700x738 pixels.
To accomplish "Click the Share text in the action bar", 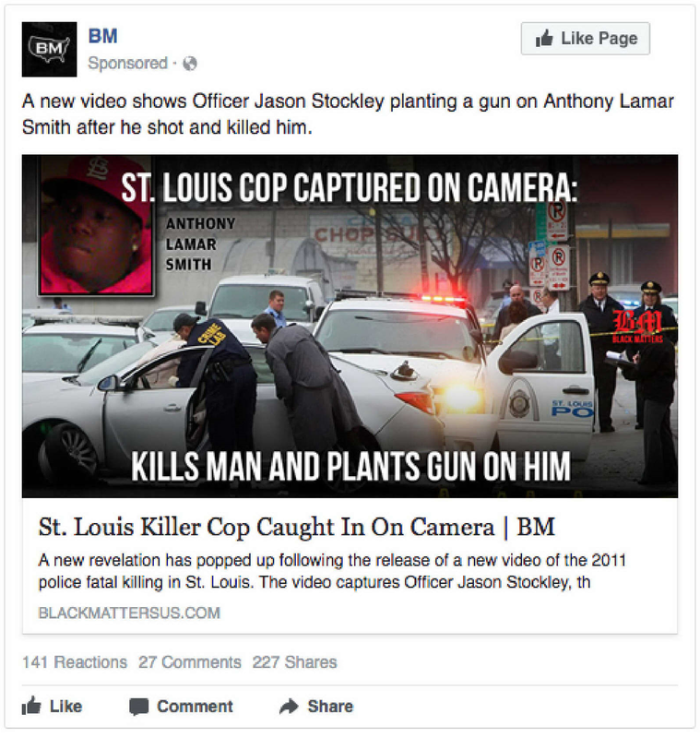I will coord(330,707).
